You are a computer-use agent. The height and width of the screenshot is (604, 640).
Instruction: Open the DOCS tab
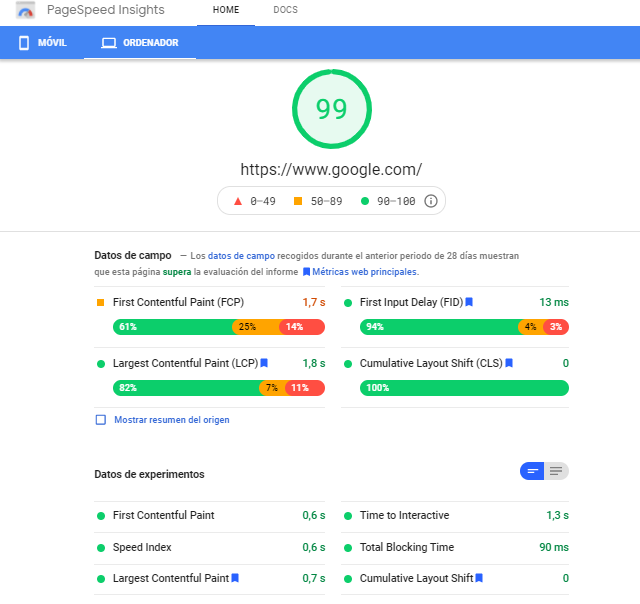click(285, 10)
